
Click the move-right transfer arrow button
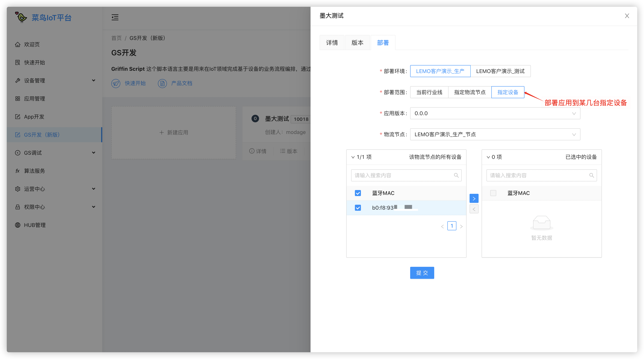(474, 198)
